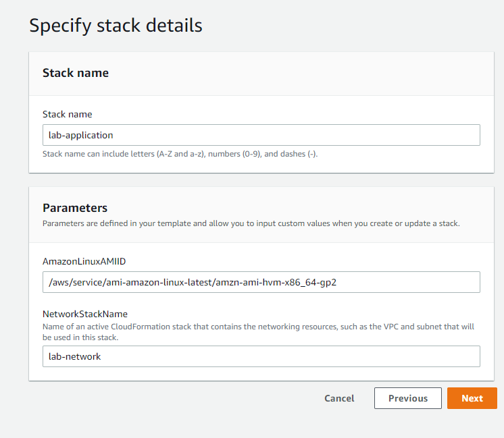504x438 pixels.
Task: Click the Next button
Action: [472, 398]
